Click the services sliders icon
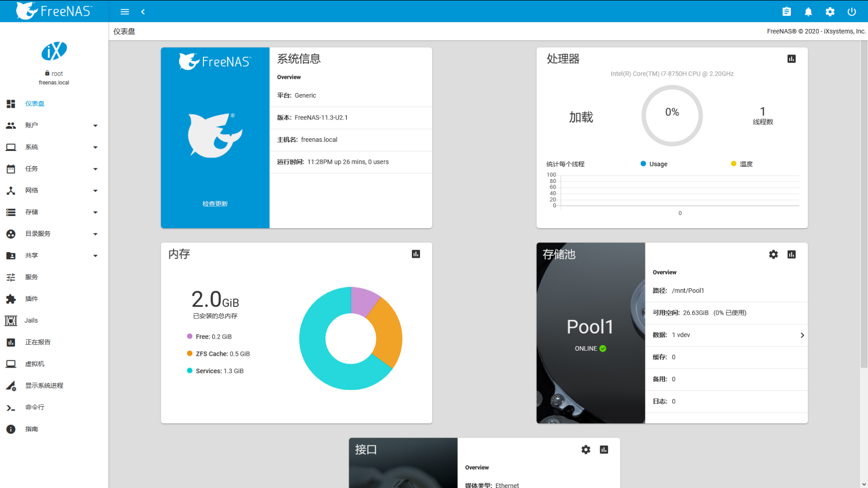This screenshot has height=488, width=868. click(11, 277)
